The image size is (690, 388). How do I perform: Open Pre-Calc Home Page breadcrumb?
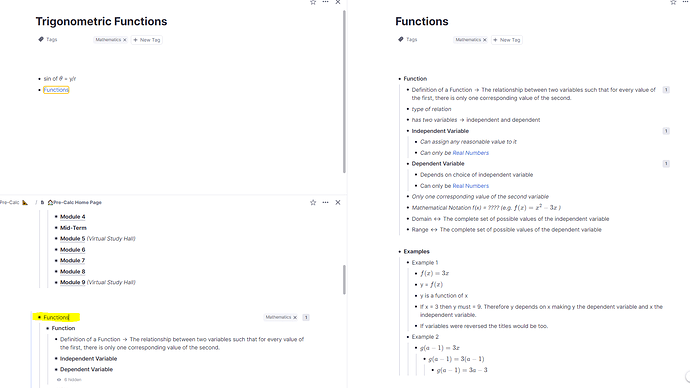74,202
